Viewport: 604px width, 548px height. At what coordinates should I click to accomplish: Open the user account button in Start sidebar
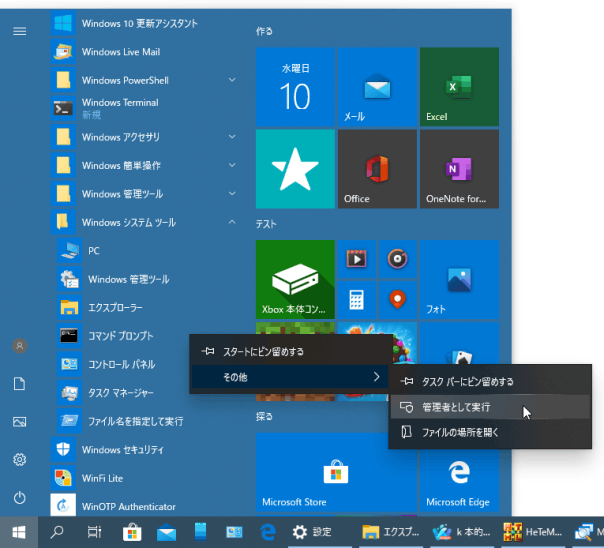coord(20,346)
